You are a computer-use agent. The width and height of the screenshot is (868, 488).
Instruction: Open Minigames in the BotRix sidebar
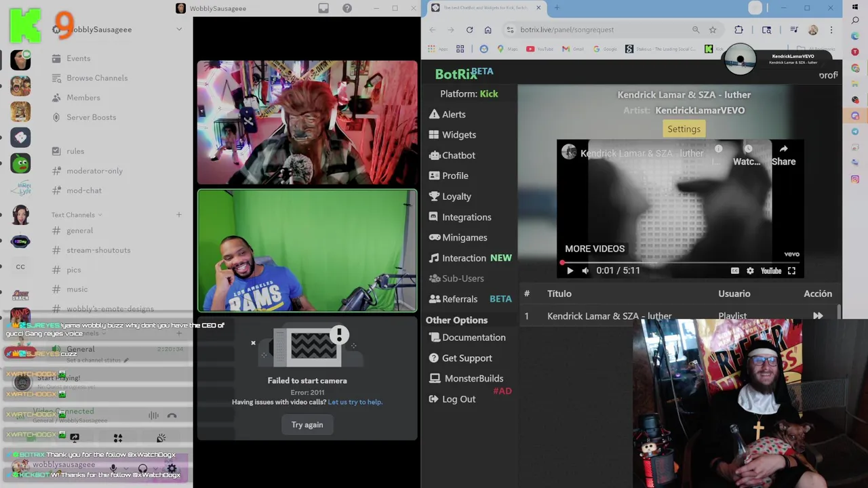click(x=458, y=237)
